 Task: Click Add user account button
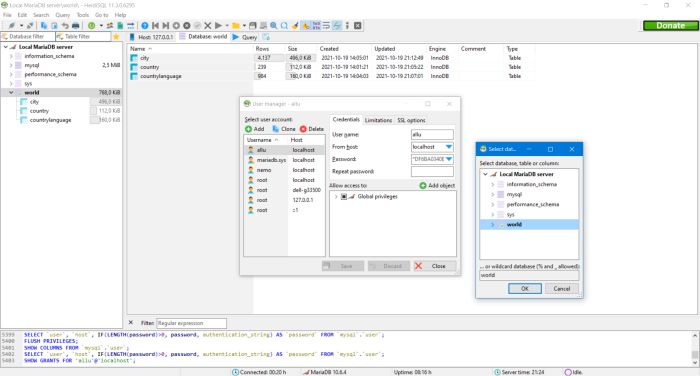[254, 129]
